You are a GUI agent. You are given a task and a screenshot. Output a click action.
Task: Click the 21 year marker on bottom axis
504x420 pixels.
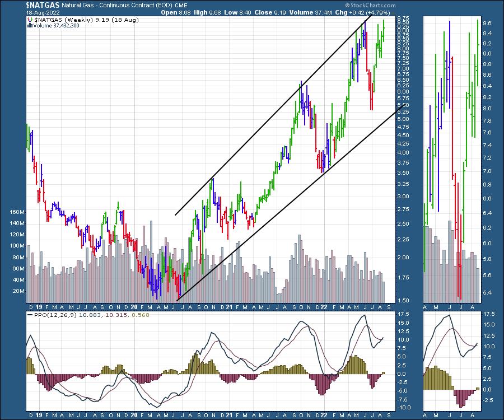click(x=229, y=307)
